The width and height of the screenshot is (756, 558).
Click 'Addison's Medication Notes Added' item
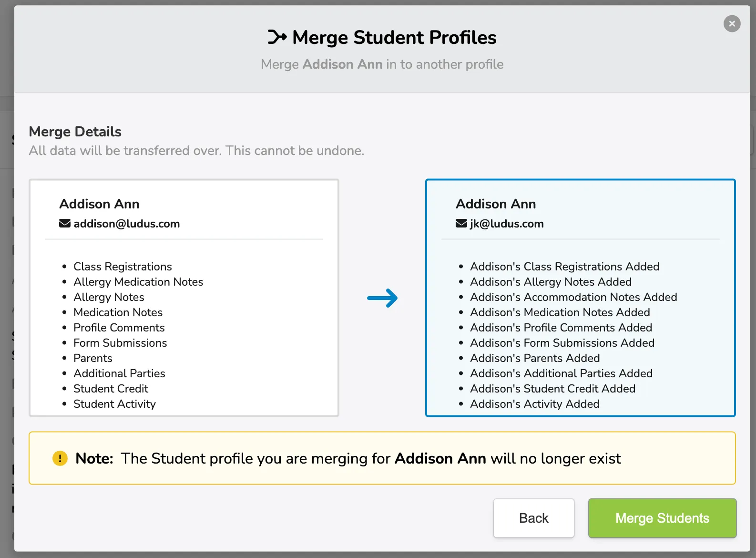coord(560,312)
